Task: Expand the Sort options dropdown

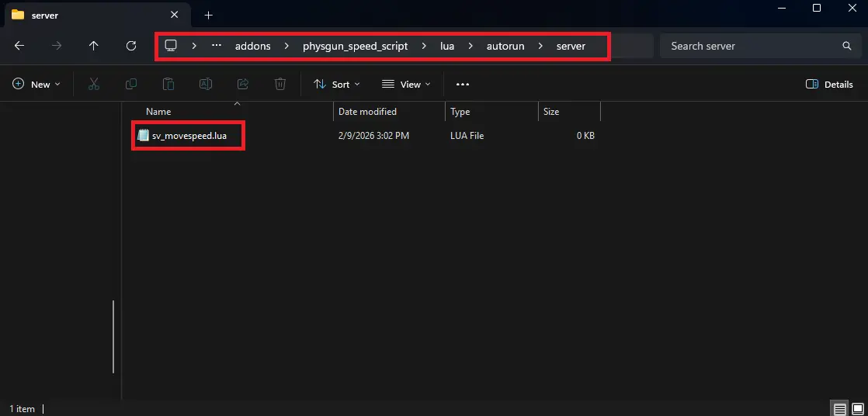Action: coord(336,84)
